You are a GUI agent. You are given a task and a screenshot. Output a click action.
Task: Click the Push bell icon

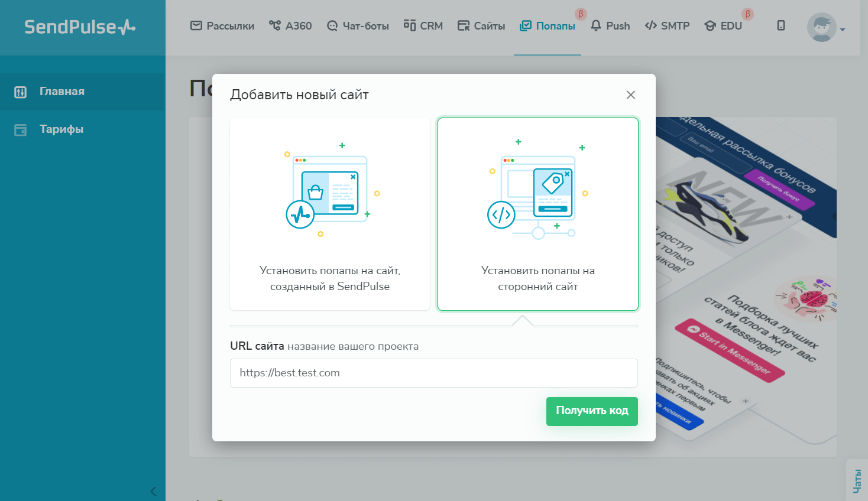tap(596, 26)
